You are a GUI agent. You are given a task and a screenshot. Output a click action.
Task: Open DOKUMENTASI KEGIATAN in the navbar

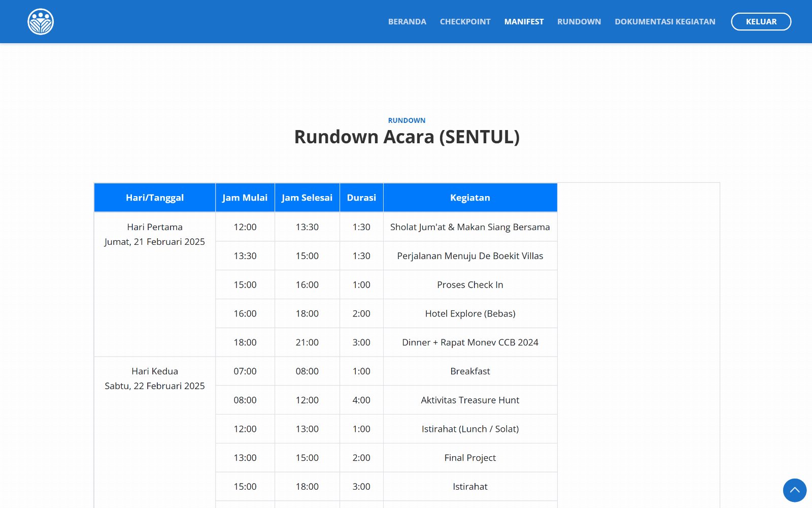[x=665, y=21]
